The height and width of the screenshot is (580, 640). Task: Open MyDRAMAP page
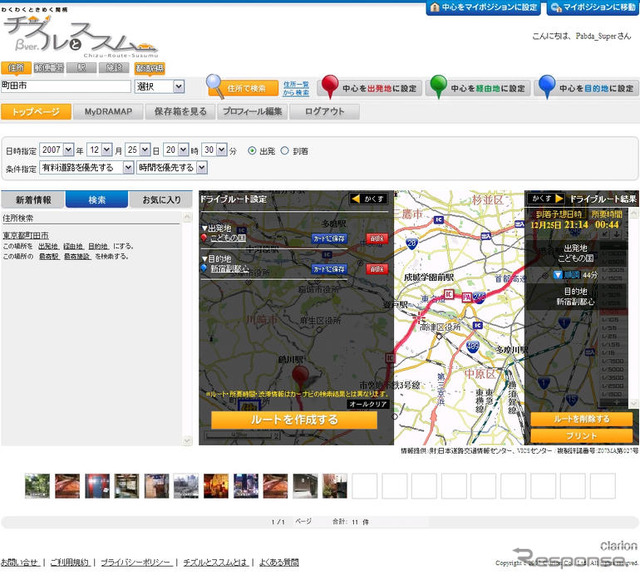click(108, 111)
